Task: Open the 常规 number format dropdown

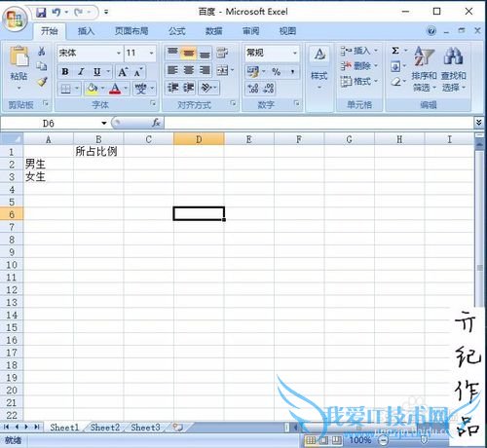Action: [295, 53]
